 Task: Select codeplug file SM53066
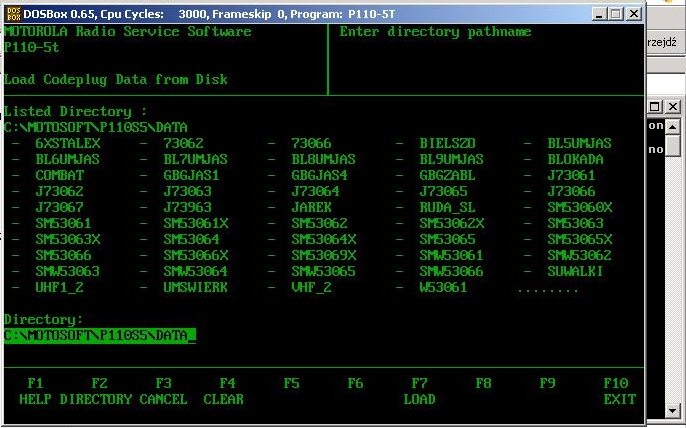[x=63, y=255]
